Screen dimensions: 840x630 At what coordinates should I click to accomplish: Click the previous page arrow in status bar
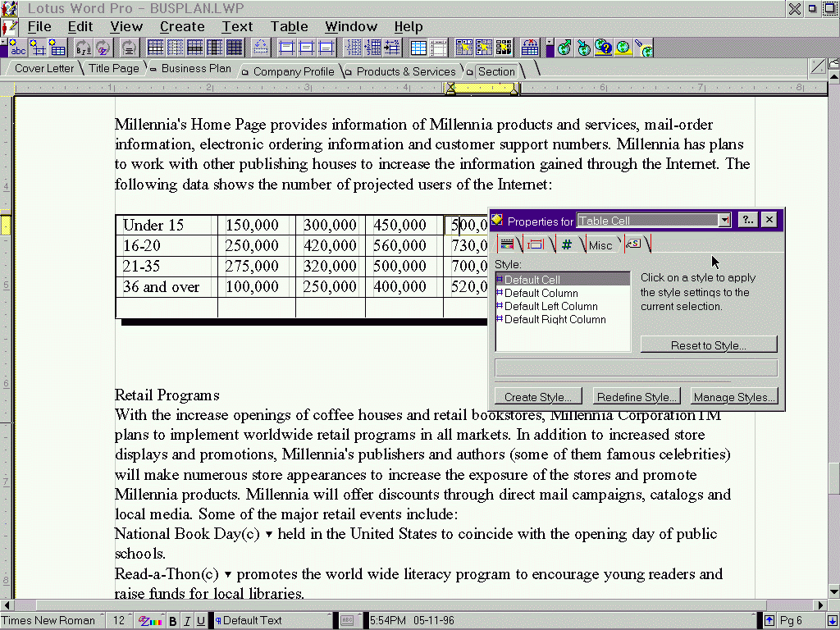(769, 620)
